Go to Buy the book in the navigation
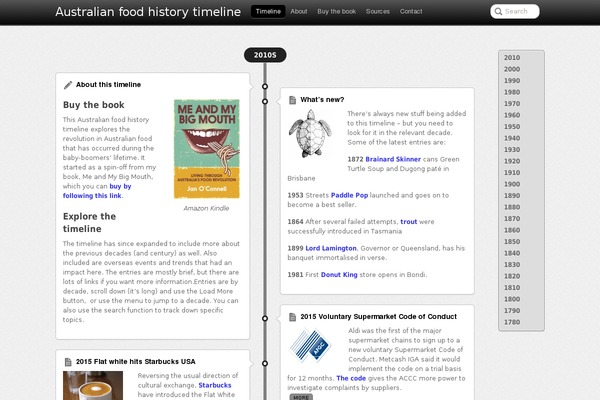The height and width of the screenshot is (400, 600). (x=336, y=11)
